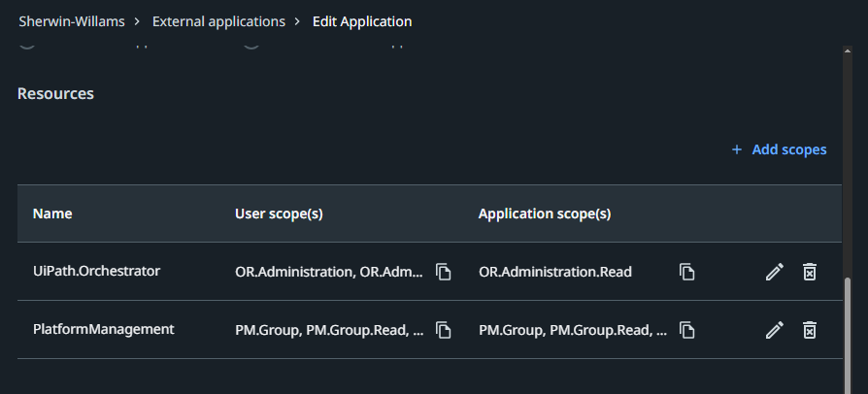Screen dimensions: 868x394
Task: Copy PlatformManagement application scopes
Action: (687, 330)
